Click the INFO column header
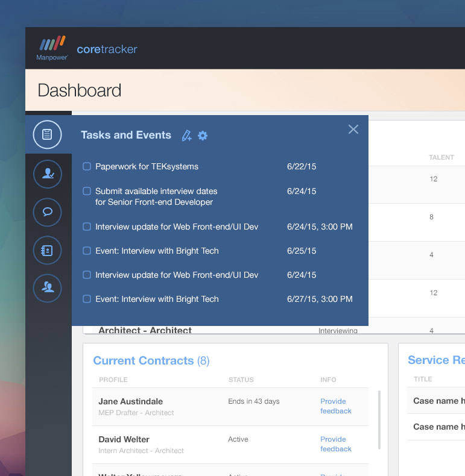The width and height of the screenshot is (465, 476). coord(328,380)
